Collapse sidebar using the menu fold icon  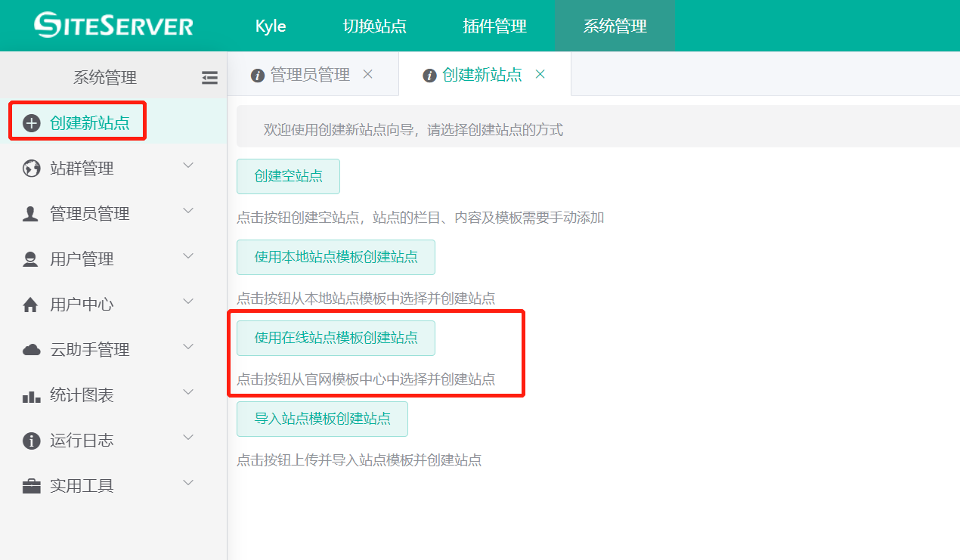tap(209, 77)
